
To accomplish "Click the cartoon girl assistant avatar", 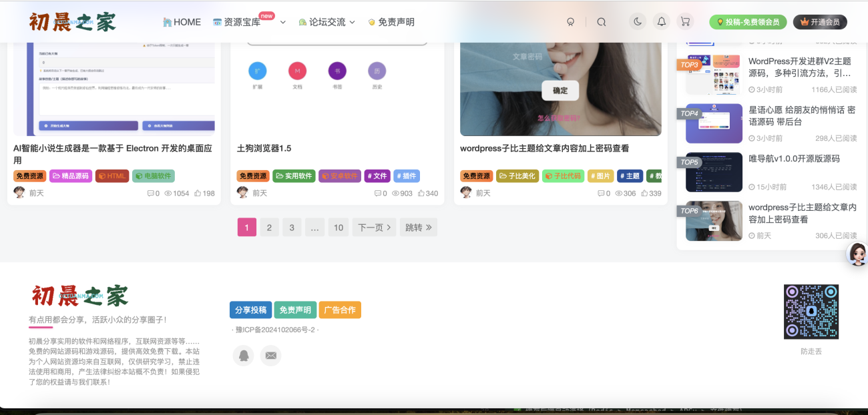I will point(857,254).
